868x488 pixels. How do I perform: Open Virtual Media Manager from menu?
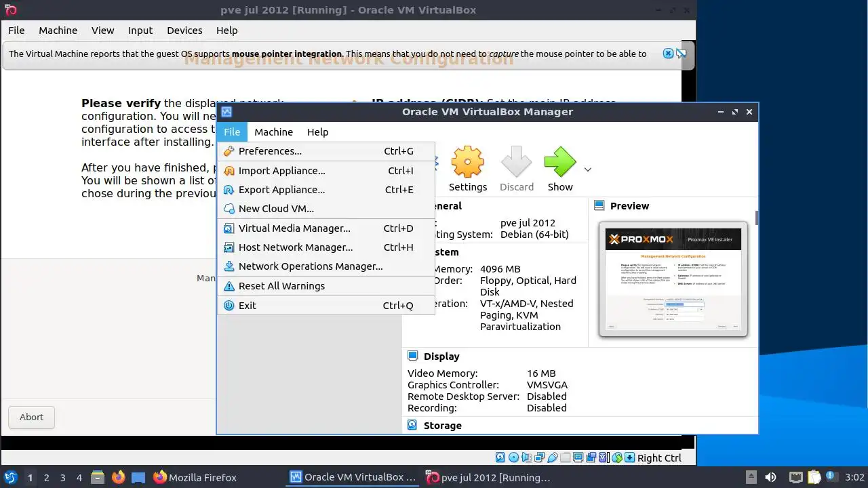[325, 228]
